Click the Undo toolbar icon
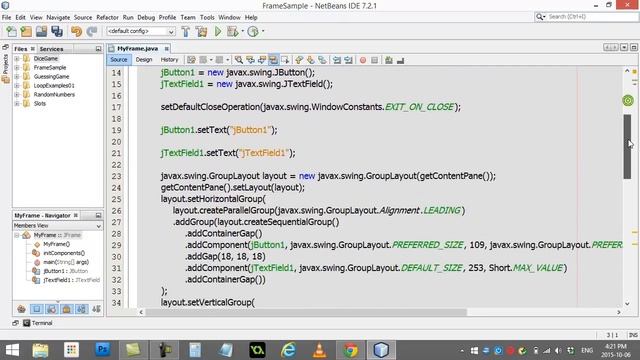 [76, 31]
